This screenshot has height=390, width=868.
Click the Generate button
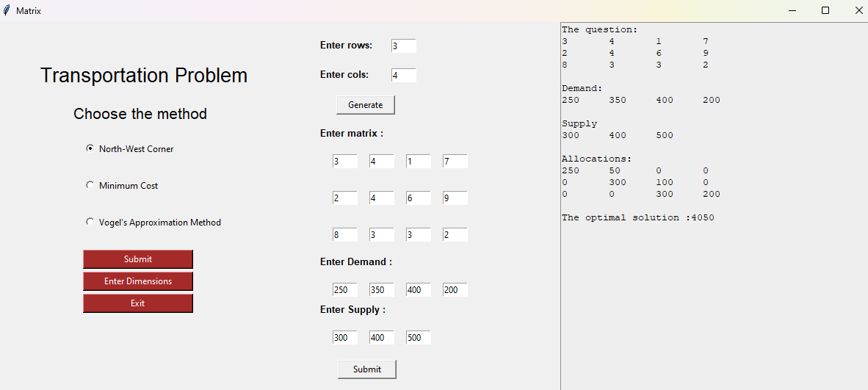coord(365,105)
